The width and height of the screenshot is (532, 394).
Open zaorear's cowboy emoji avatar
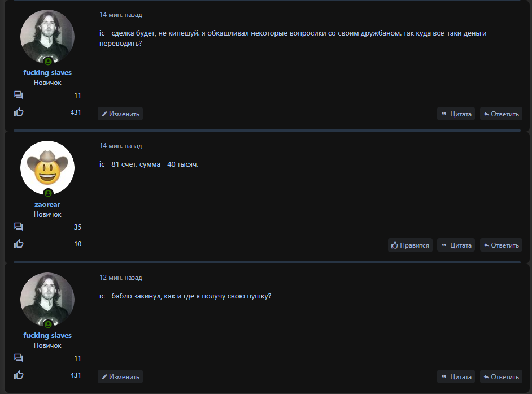click(x=47, y=167)
